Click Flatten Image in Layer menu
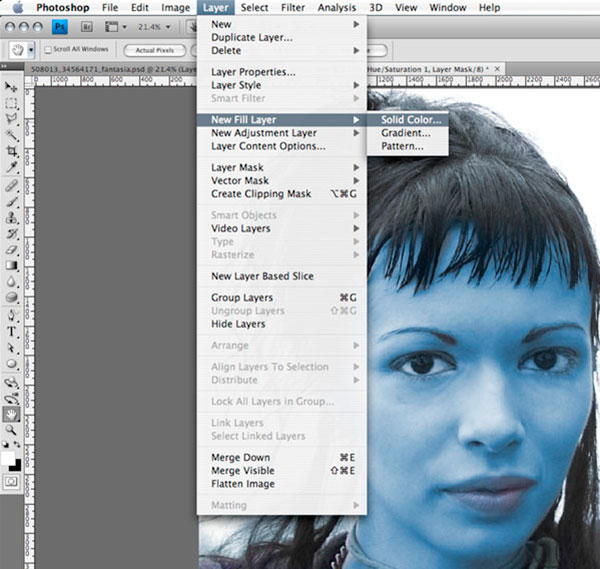Viewport: 600px width, 569px height. point(243,484)
